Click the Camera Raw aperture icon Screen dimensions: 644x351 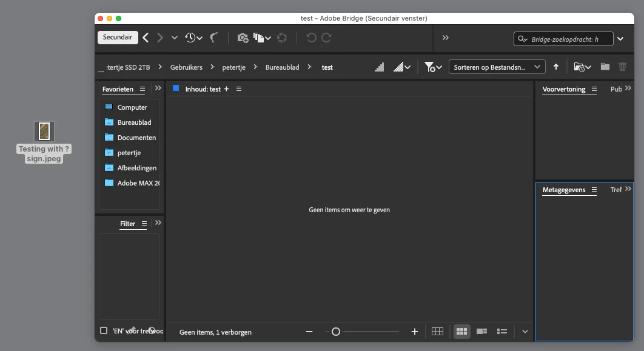[x=282, y=38]
